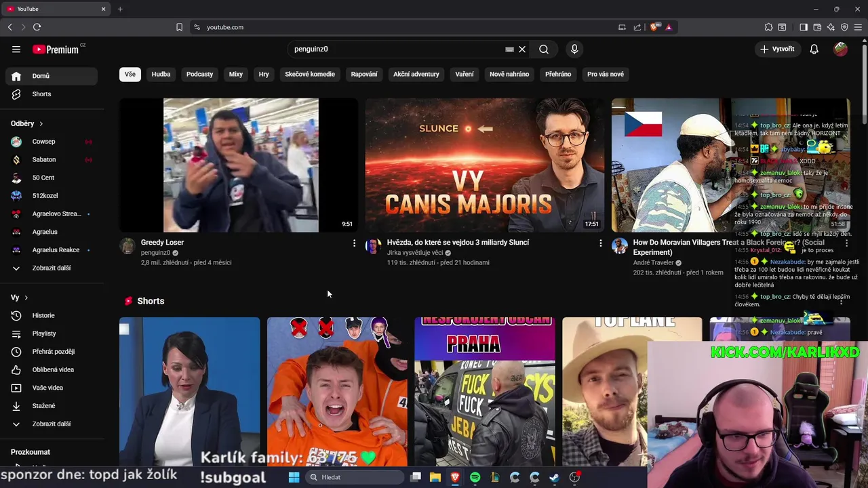
Task: Go back in the browser
Action: click(x=9, y=27)
